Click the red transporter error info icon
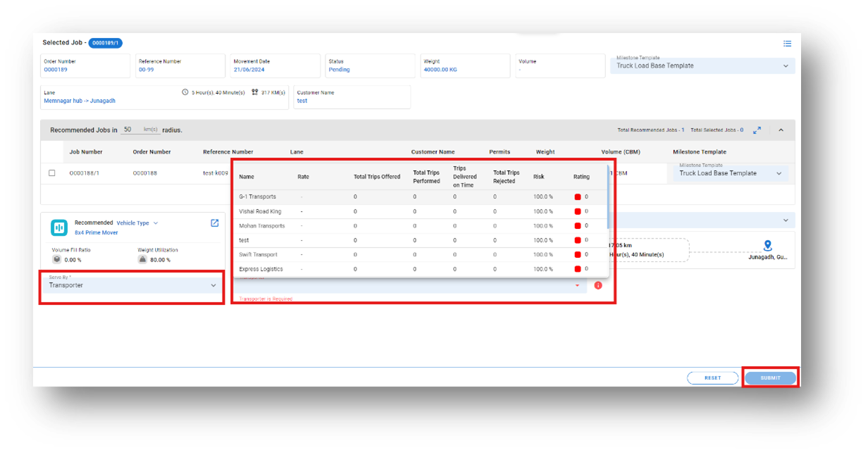The height and width of the screenshot is (455, 868). pyautogui.click(x=598, y=285)
